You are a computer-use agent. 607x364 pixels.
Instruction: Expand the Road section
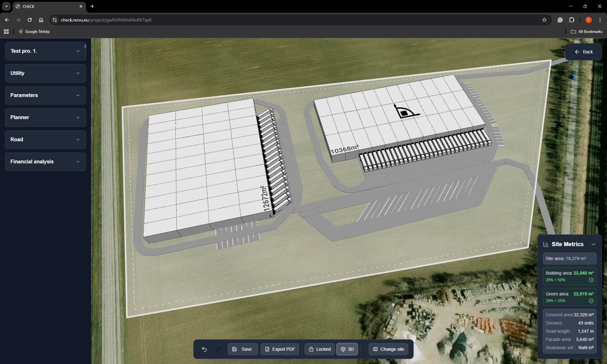46,140
